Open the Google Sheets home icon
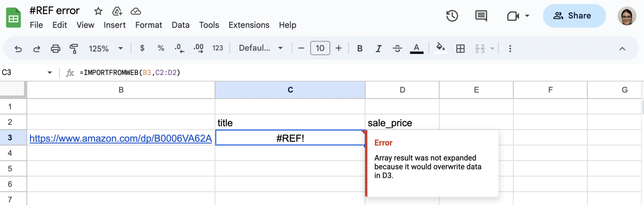The height and width of the screenshot is (205, 644). [x=14, y=18]
